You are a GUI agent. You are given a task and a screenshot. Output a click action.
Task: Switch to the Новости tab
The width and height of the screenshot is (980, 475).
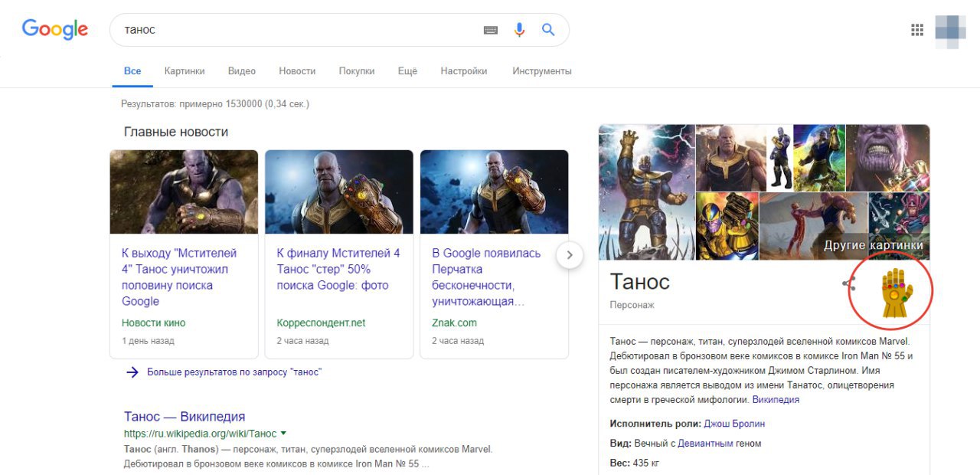[297, 71]
